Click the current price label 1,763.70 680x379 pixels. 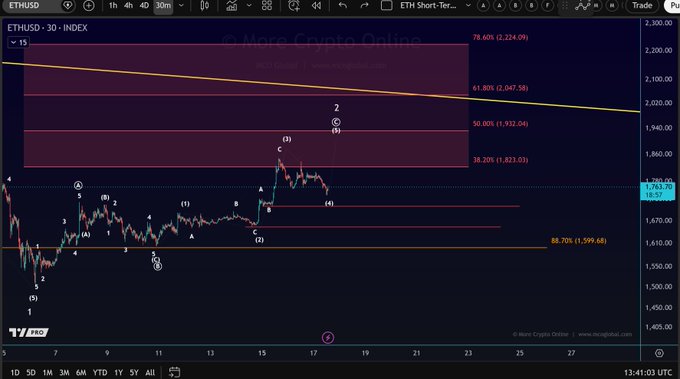[658, 191]
